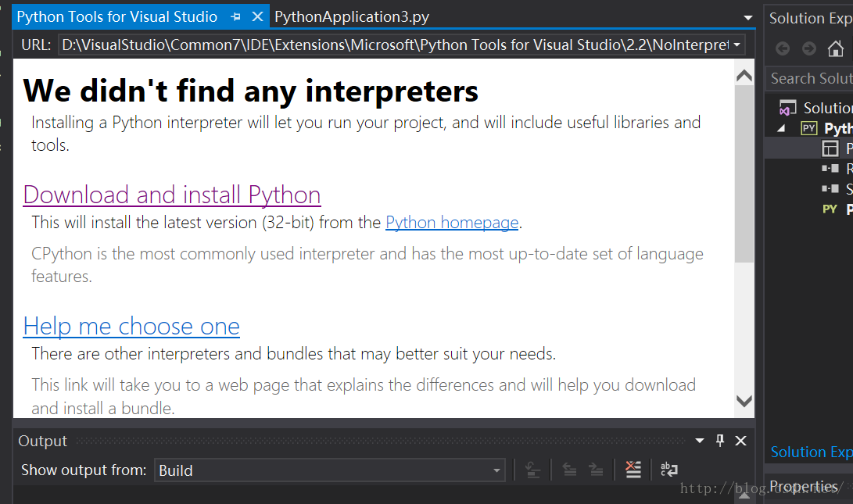853x504 pixels.
Task: Open the Download and install Python link
Action: click(172, 195)
